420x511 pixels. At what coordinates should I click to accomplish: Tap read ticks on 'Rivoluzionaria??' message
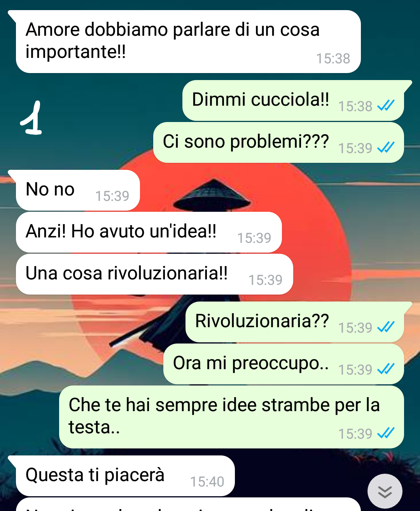tap(386, 327)
